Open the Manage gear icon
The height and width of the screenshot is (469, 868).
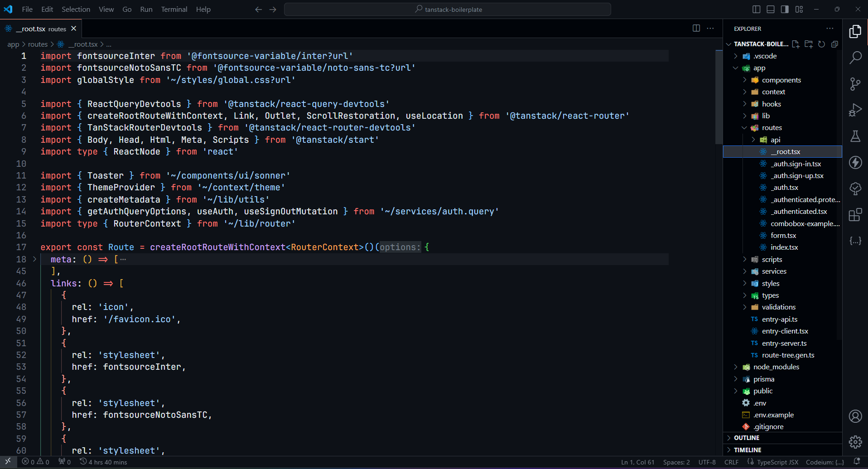coord(855,442)
